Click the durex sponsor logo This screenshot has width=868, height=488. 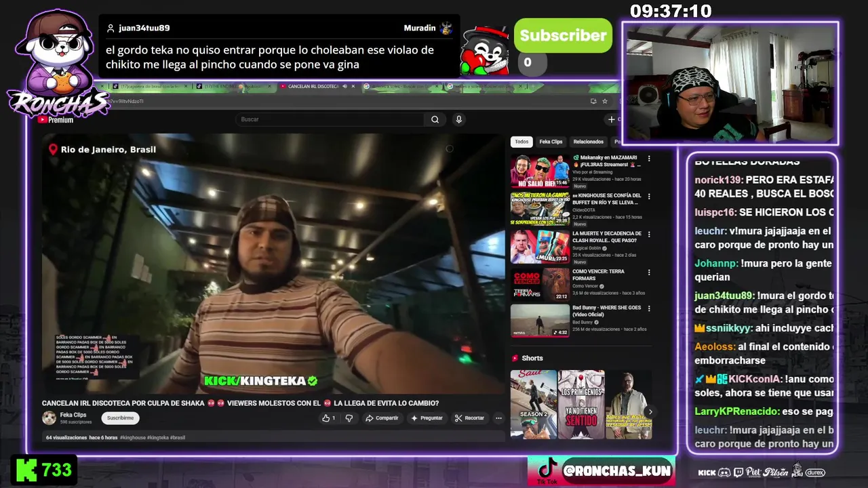815,472
